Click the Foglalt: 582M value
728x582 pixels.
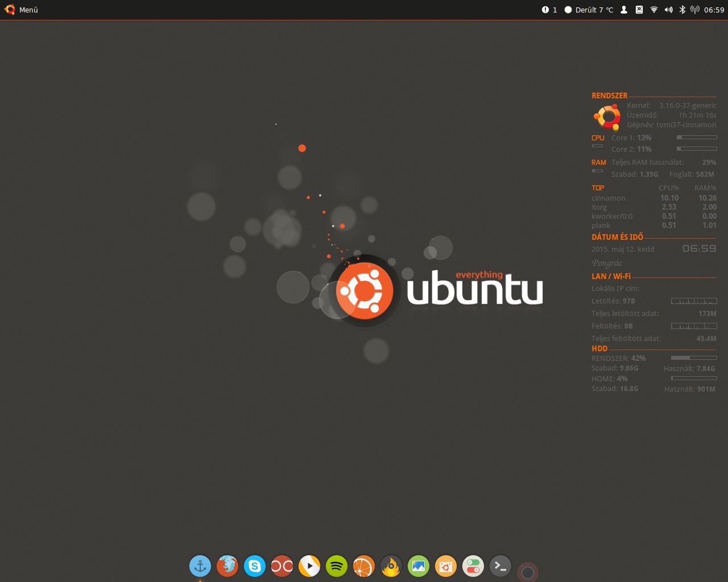coord(692,174)
